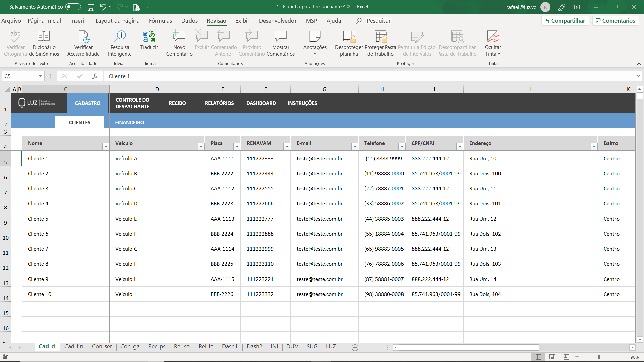
Task: Open the Placa column filter dropdown
Action: coord(237,146)
